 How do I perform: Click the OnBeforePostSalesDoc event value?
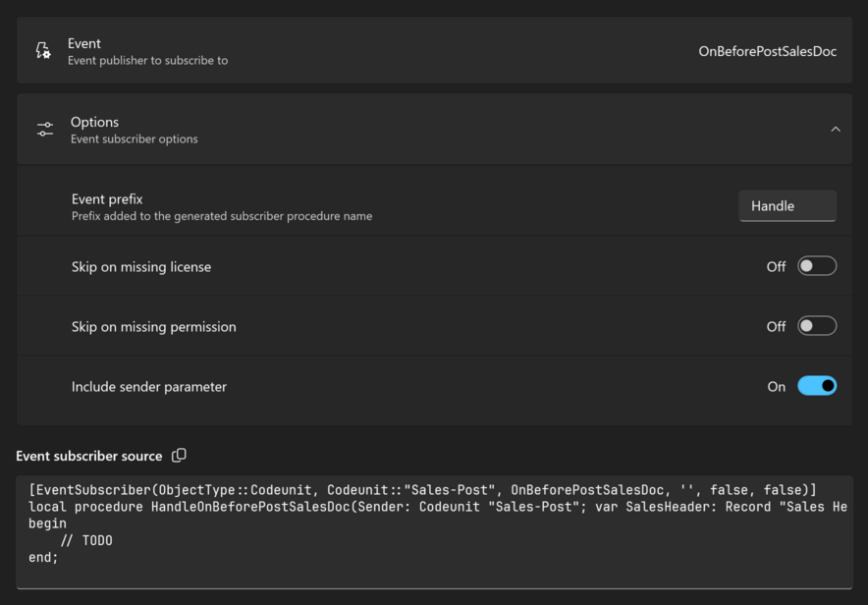[x=767, y=51]
